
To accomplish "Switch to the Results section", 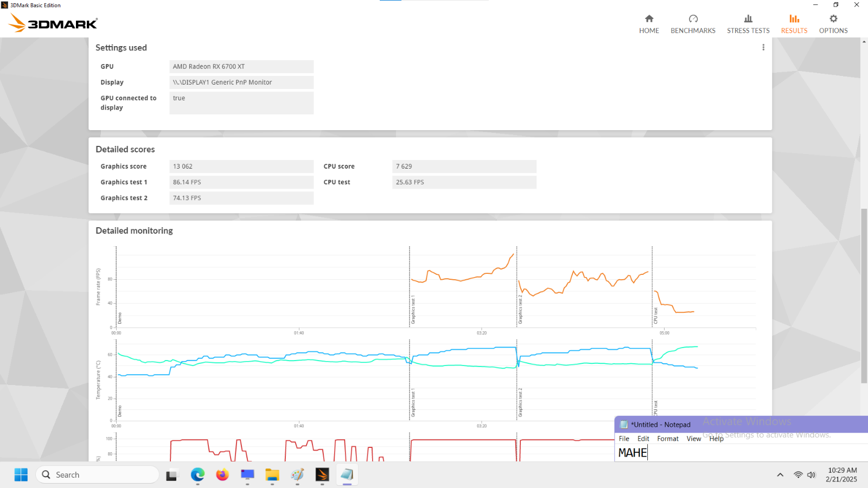I will (x=794, y=24).
